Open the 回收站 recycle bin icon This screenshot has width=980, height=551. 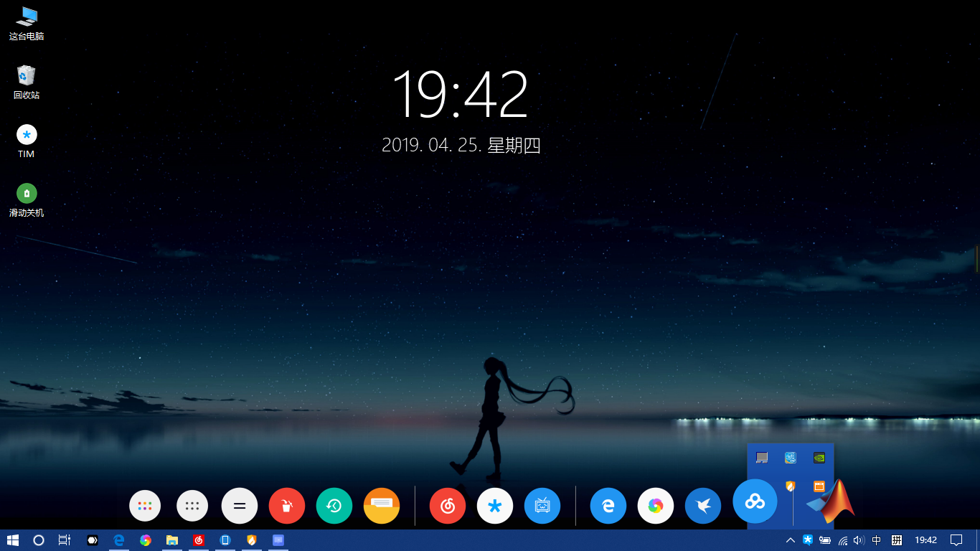pyautogui.click(x=27, y=82)
